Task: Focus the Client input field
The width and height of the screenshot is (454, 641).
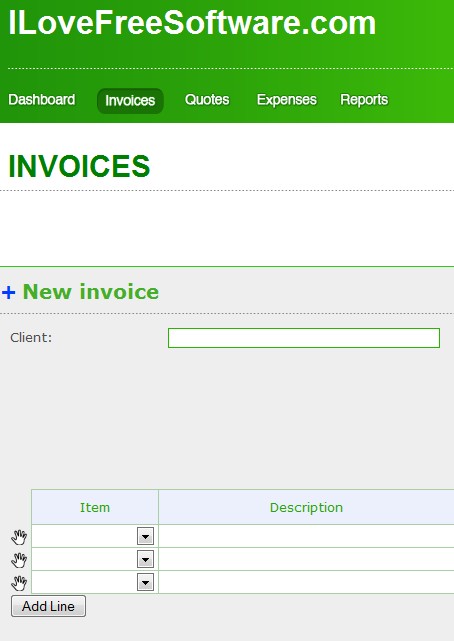Action: [x=304, y=338]
